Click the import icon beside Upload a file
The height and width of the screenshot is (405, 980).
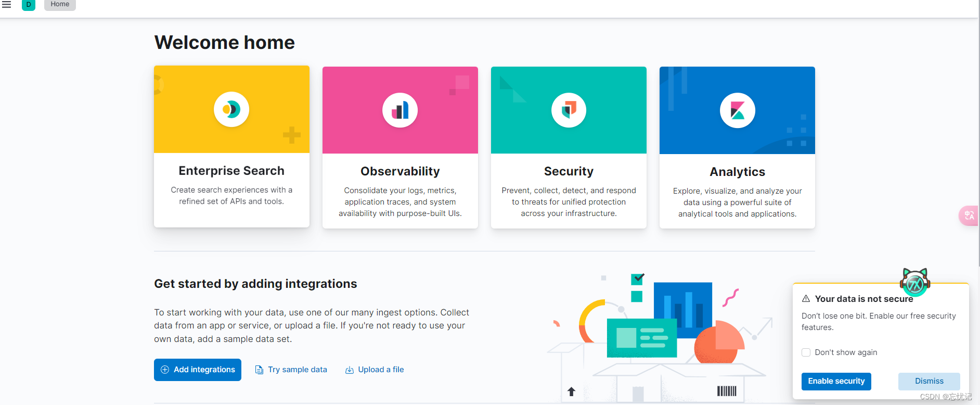(x=350, y=370)
